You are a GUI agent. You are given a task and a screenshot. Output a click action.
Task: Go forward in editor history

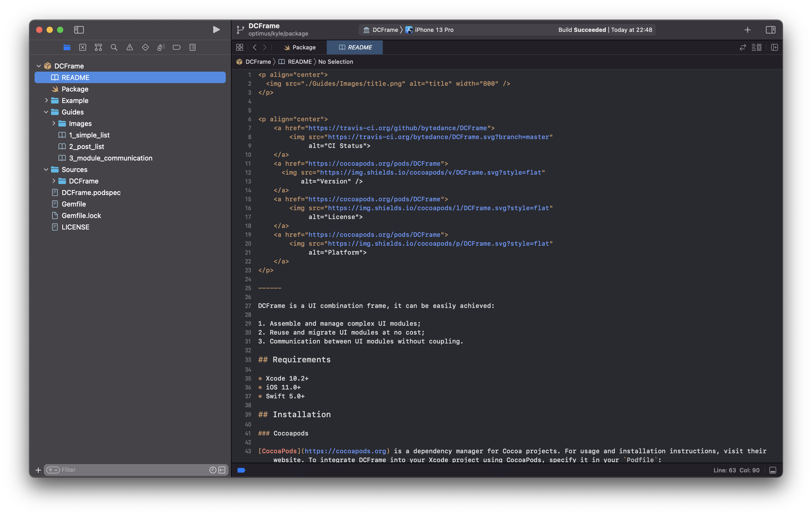click(x=265, y=47)
